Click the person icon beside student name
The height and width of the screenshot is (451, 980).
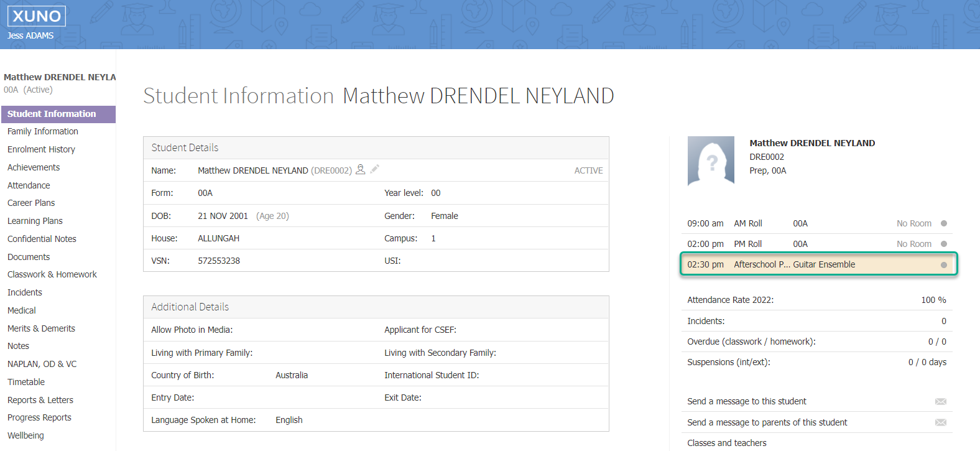pos(360,170)
